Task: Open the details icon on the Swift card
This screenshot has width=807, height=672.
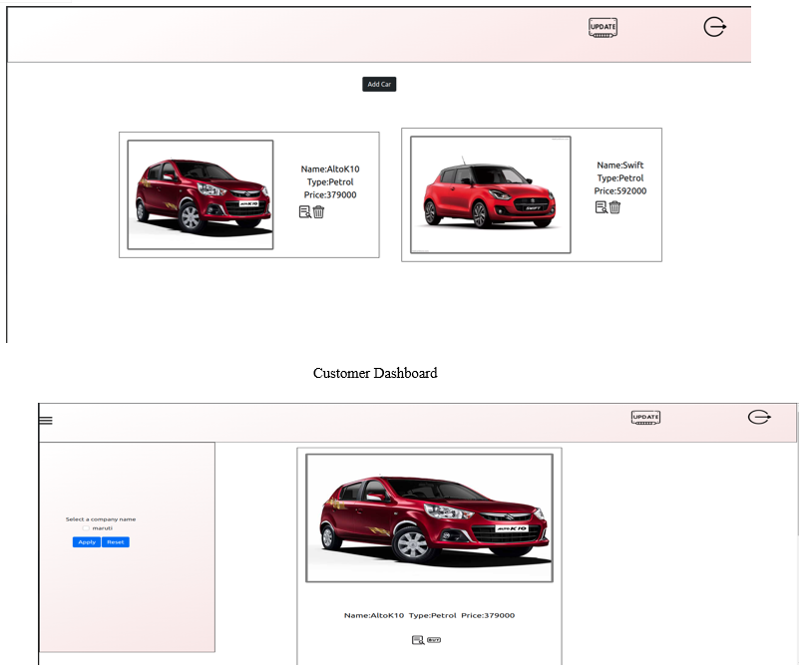Action: point(602,207)
